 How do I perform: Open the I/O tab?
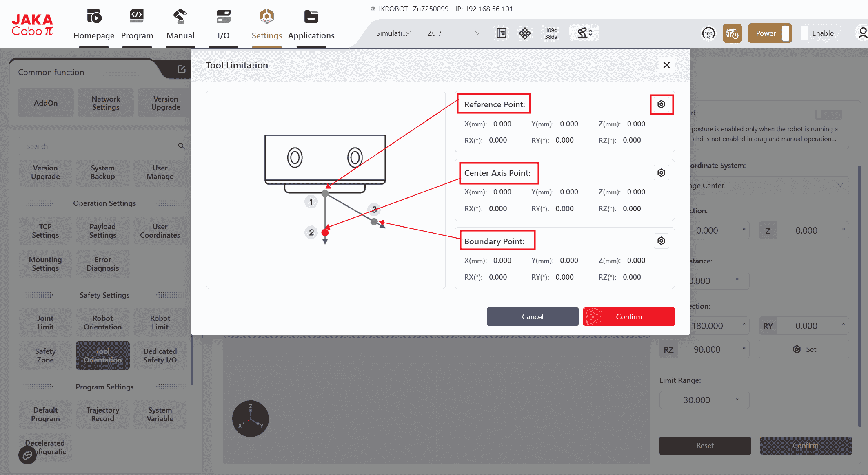[x=223, y=24]
